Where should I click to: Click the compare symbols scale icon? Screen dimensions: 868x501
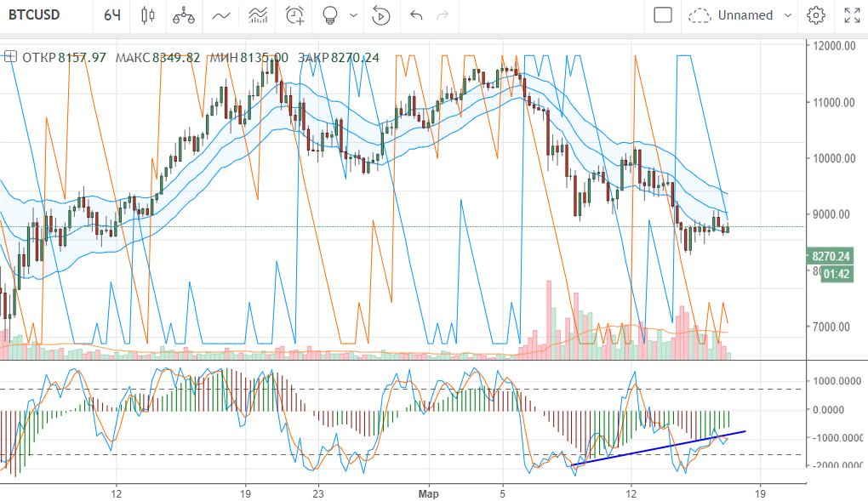tap(182, 15)
